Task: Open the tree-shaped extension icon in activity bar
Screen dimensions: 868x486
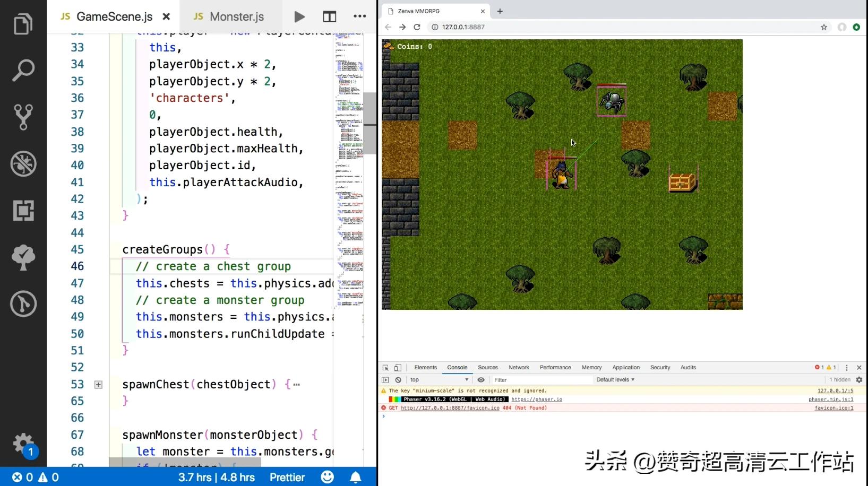Action: (23, 257)
